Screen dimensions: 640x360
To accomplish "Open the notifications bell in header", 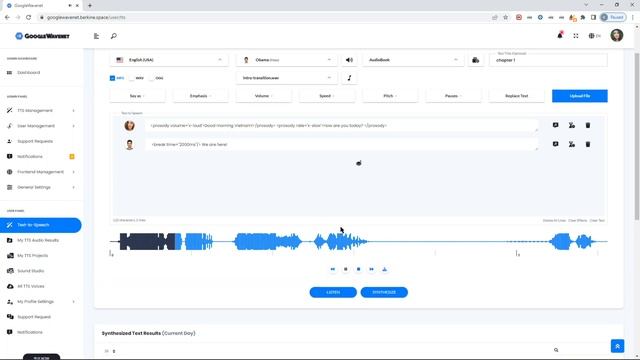I will click(x=560, y=36).
